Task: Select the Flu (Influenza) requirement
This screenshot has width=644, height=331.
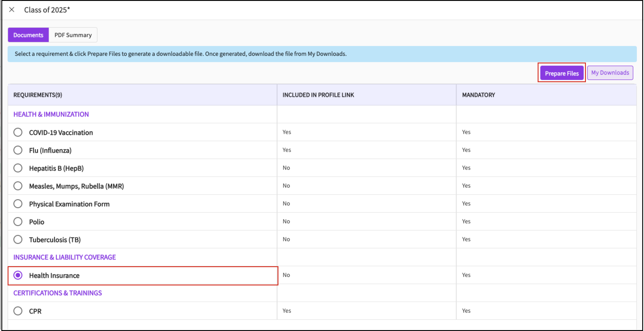Action: coord(18,150)
